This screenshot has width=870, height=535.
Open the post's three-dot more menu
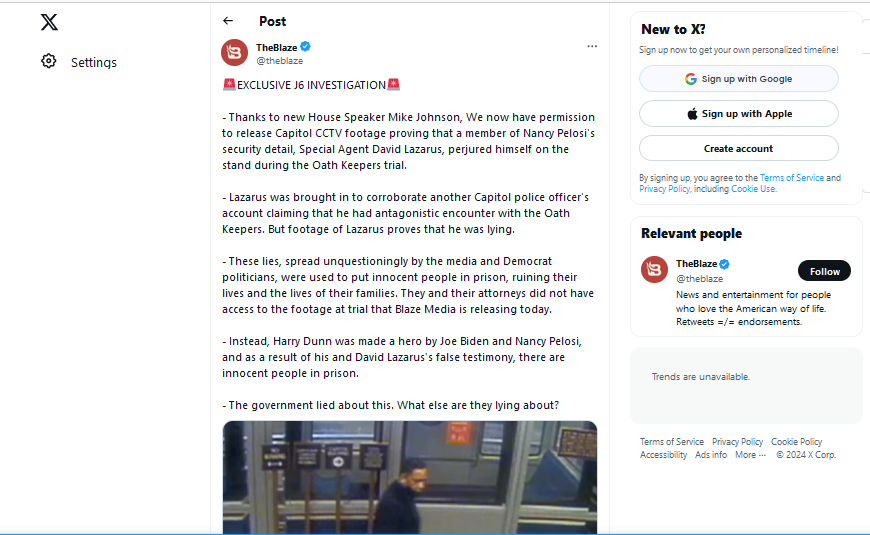[592, 46]
